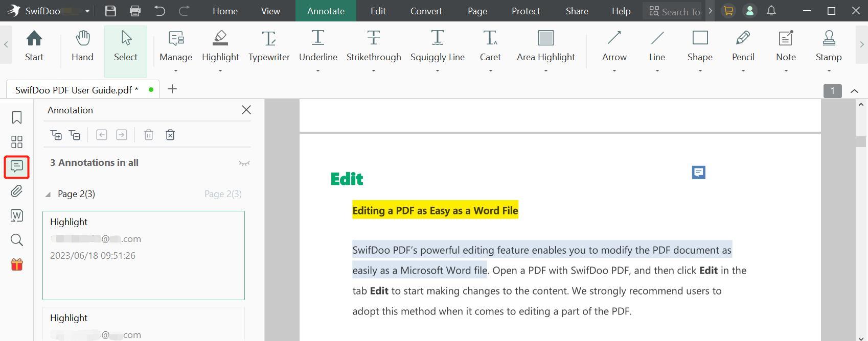The image size is (868, 341).
Task: Collapse all annotations icon
Action: [x=75, y=135]
